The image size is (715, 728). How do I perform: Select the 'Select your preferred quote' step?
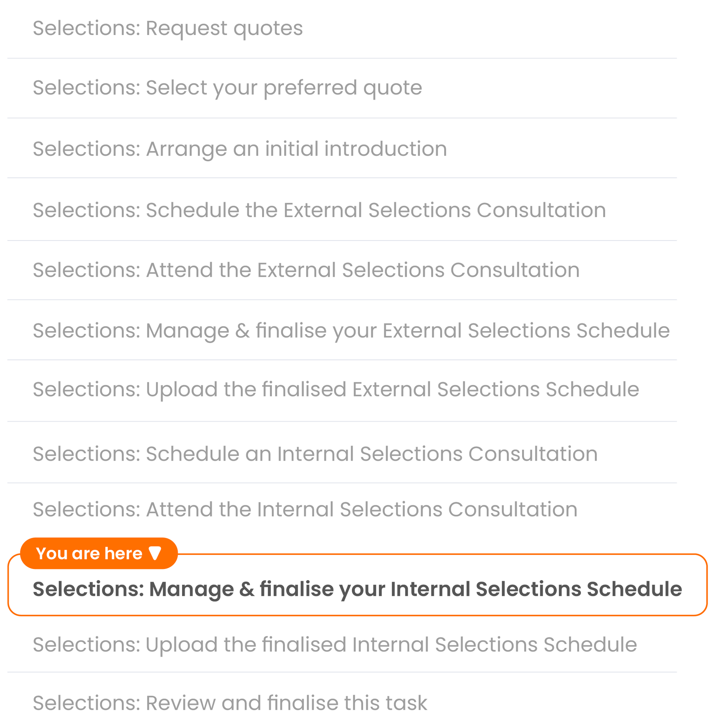[x=227, y=88]
